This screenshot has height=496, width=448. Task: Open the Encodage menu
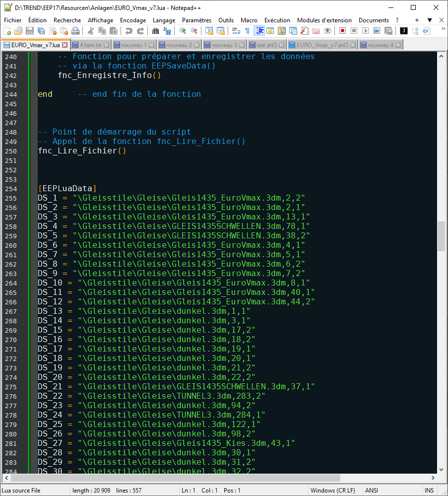click(x=133, y=20)
